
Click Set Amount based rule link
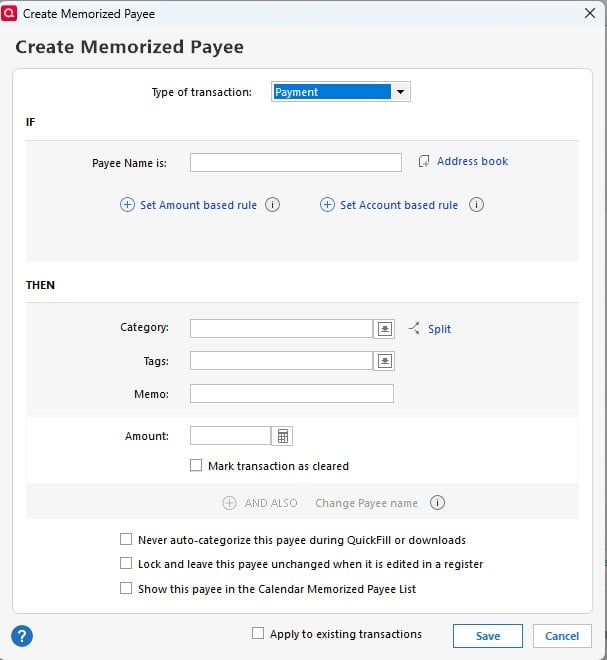point(198,205)
